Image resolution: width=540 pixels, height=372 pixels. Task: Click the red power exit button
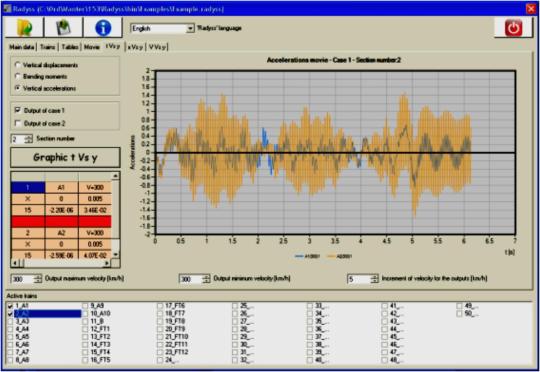coord(513,28)
